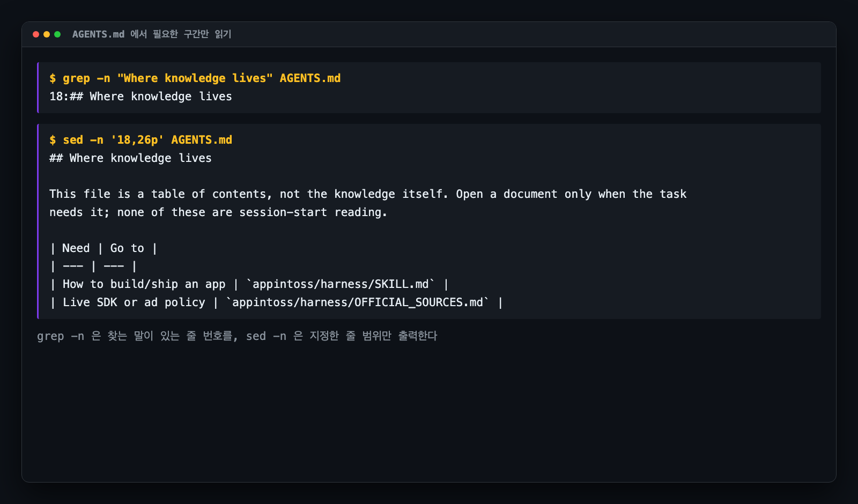The image size is (858, 504).
Task: Click the yellow minimize window dot
Action: 47,34
